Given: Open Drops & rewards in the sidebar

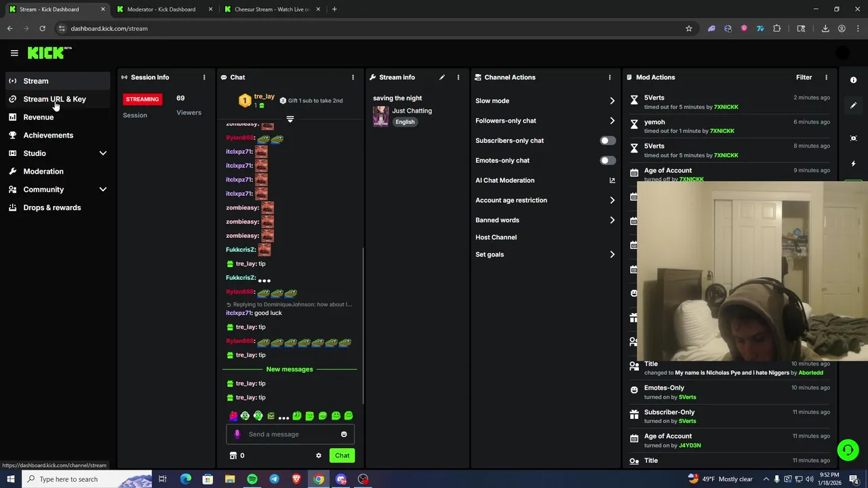Looking at the screenshot, I should [x=58, y=207].
